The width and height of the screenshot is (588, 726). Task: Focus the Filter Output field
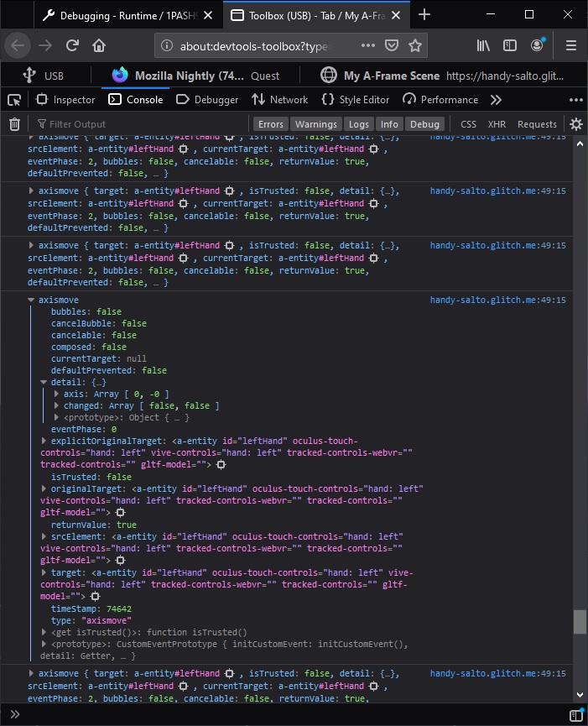[143, 124]
